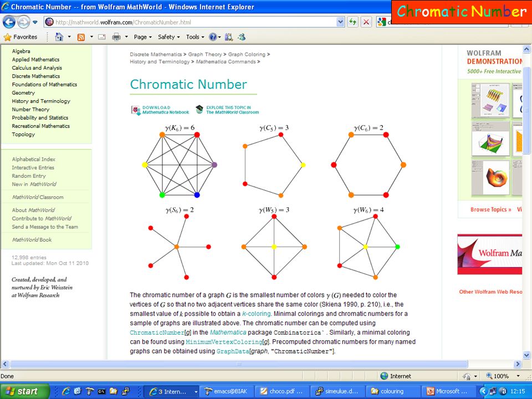Open the Favorites star button

tap(21, 37)
